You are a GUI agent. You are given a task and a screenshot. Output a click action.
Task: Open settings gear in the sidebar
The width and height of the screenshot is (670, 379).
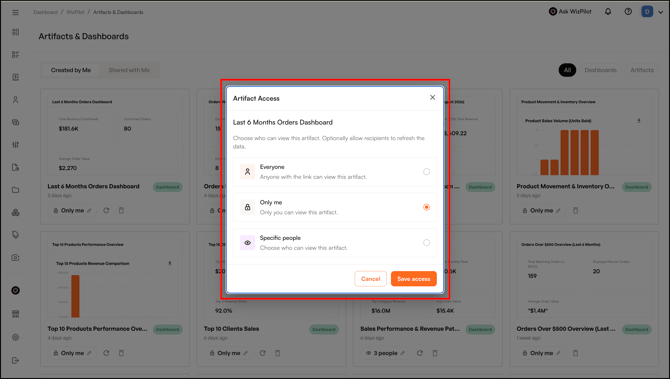pos(15,337)
